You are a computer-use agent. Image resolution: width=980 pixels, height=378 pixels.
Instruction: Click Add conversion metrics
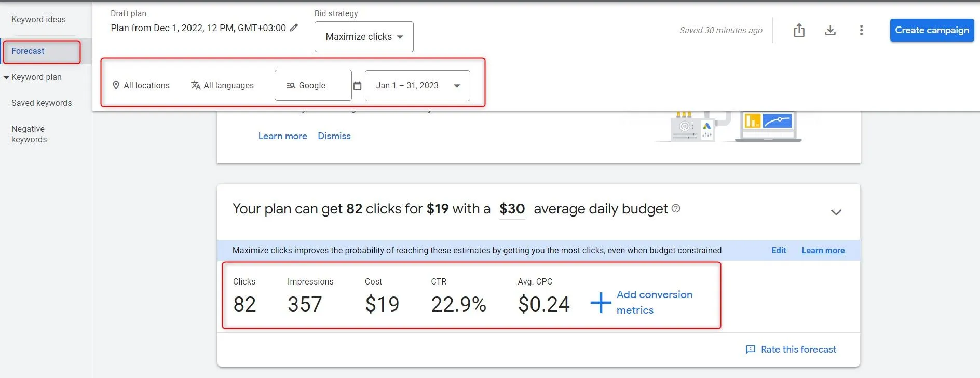(x=655, y=302)
